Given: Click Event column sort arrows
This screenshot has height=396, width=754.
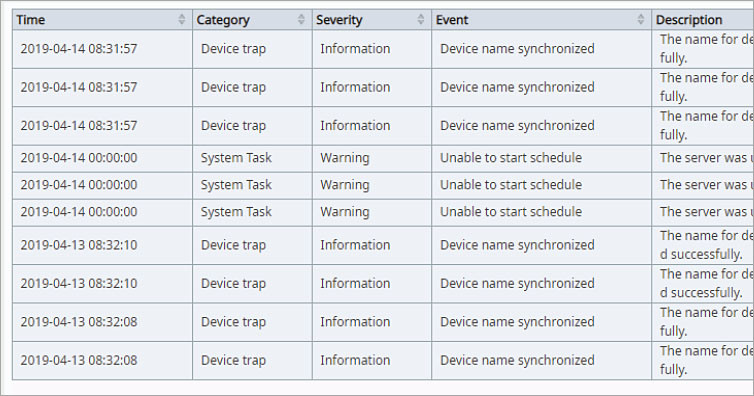Looking at the screenshot, I should point(641,19).
